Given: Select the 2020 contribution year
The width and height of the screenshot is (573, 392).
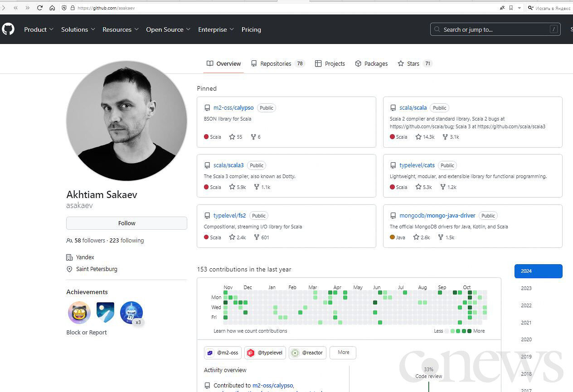Looking at the screenshot, I should tap(526, 339).
